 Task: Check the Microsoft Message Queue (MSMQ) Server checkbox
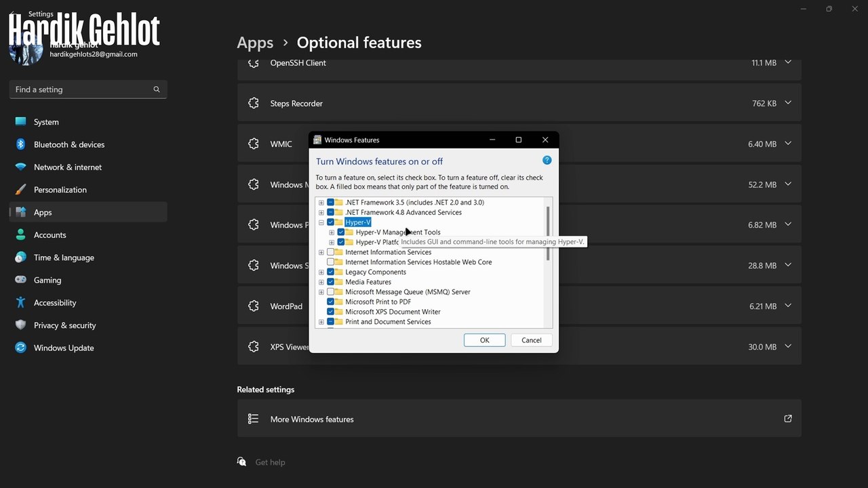click(331, 292)
